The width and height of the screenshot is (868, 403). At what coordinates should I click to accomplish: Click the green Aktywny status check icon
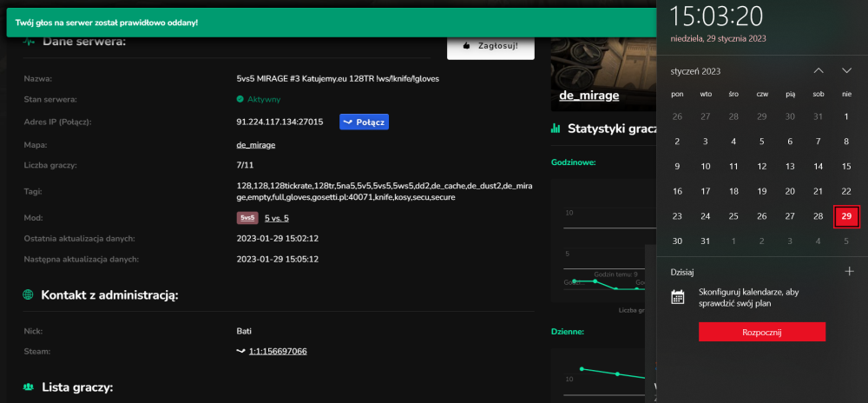coord(240,99)
